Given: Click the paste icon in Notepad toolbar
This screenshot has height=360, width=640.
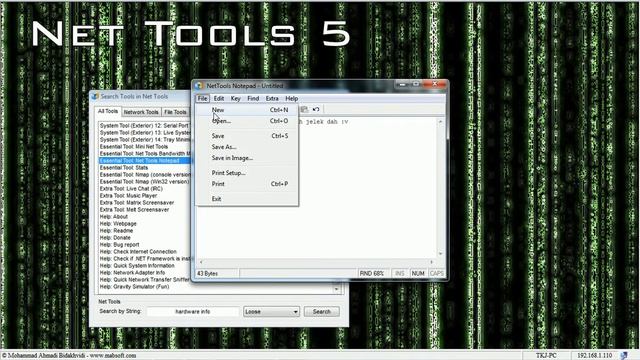Looking at the screenshot, I should 304,109.
